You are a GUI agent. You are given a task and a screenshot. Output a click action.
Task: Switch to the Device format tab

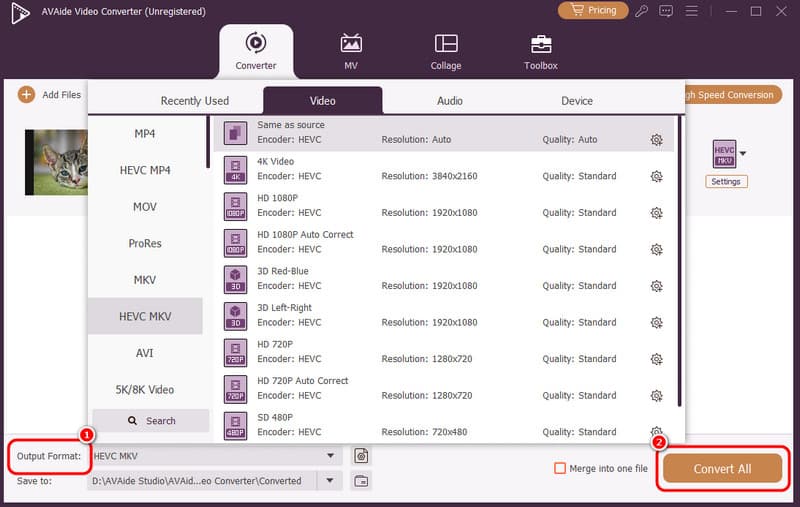click(x=576, y=101)
